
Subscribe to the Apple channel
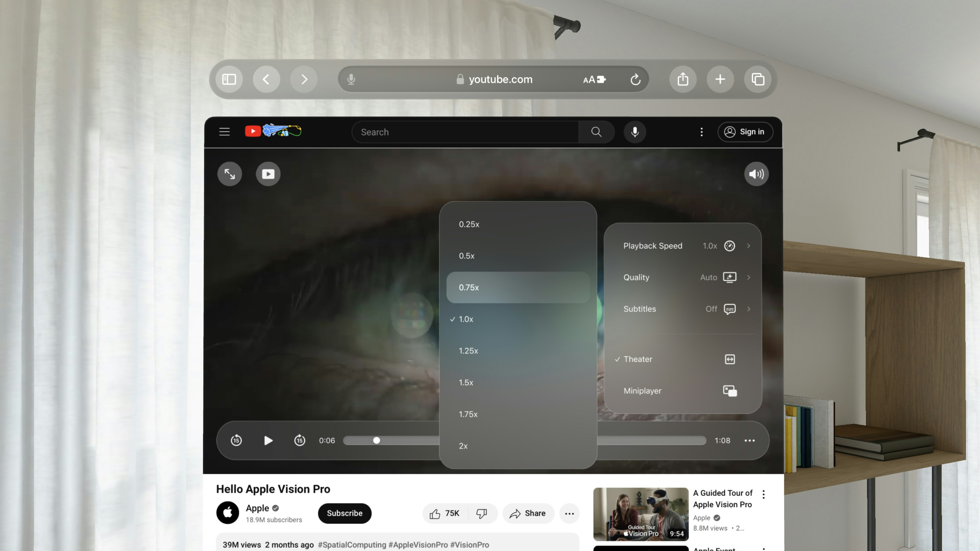point(345,513)
